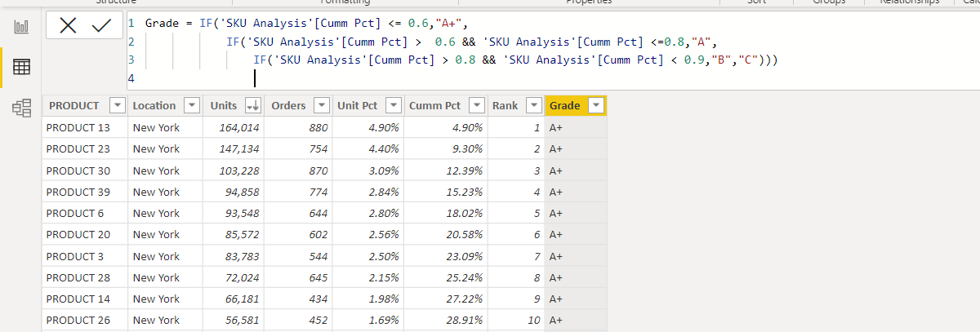Viewport: 980px width, 332px height.
Task: Cancel formula with X button
Action: [x=68, y=26]
